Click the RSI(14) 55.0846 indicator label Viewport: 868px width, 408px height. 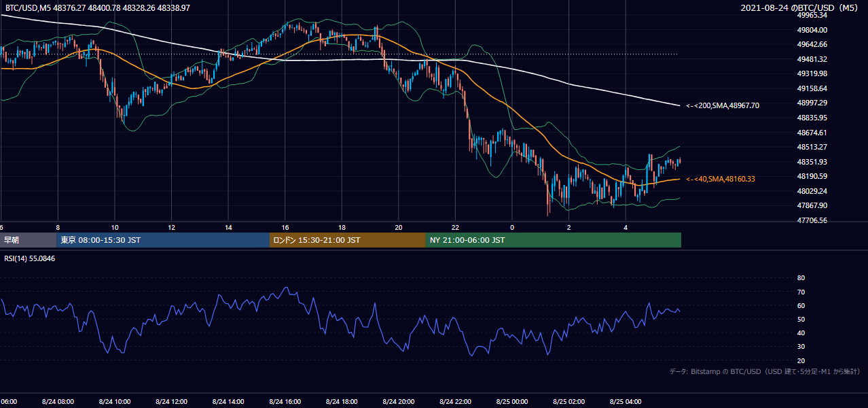pyautogui.click(x=30, y=258)
